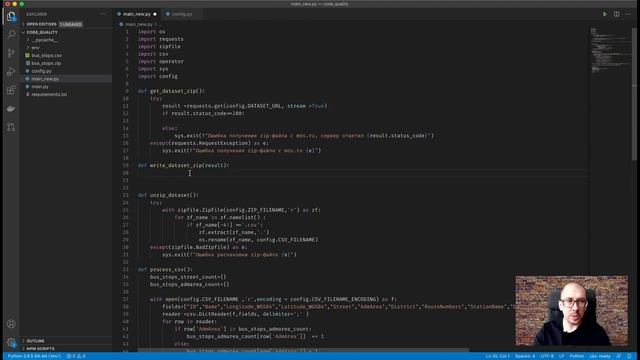Image resolution: width=640 pixels, height=360 pixels.
Task: Click the import config line
Action: coord(158,76)
